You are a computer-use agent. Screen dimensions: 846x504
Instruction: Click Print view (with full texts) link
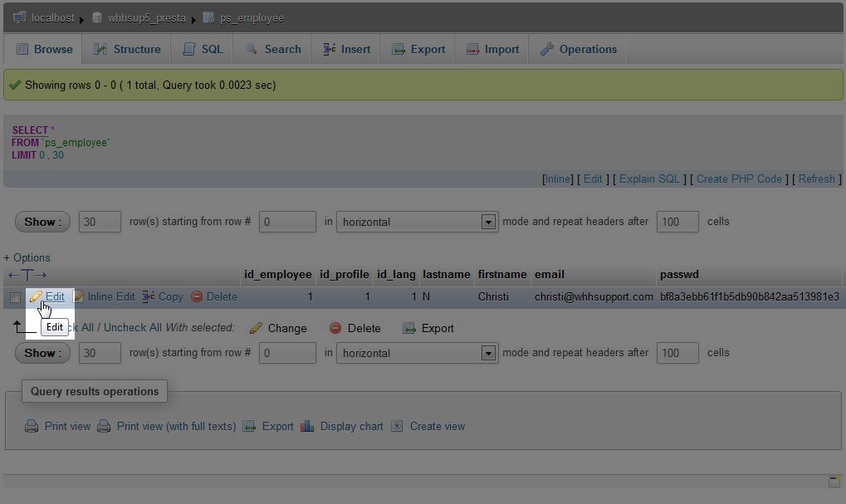(176, 426)
